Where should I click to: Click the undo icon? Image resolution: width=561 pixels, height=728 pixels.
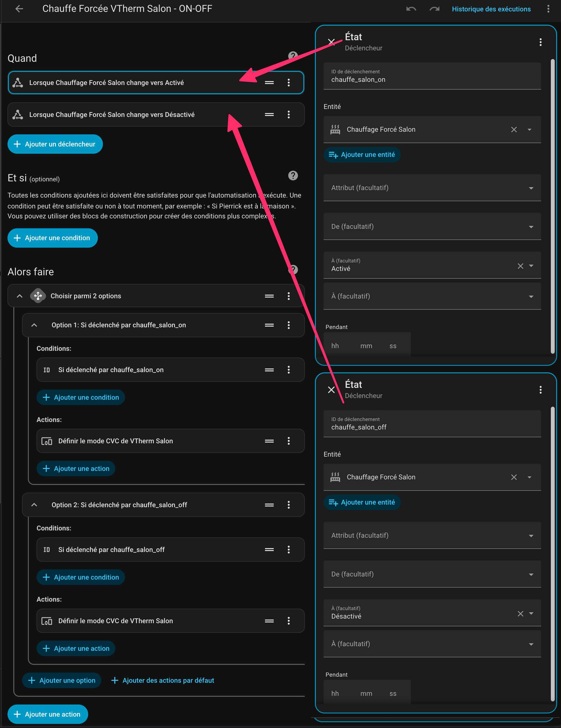coord(411,9)
